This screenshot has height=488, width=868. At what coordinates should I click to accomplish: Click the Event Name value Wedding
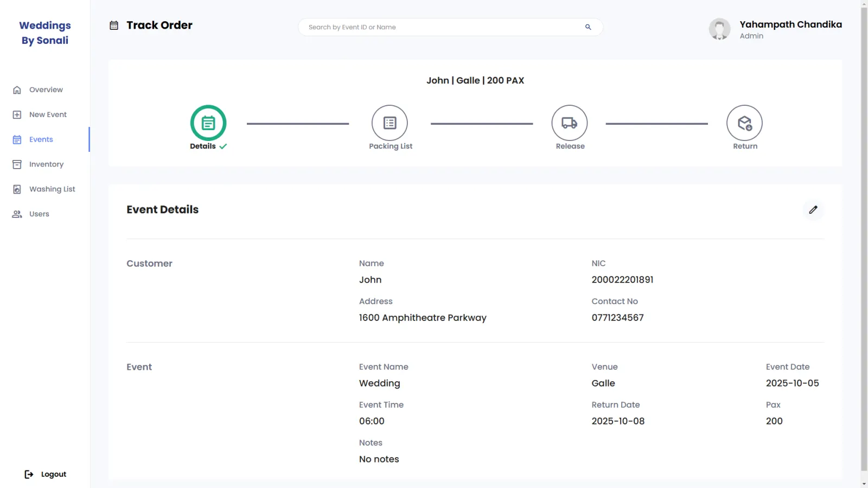pos(379,383)
